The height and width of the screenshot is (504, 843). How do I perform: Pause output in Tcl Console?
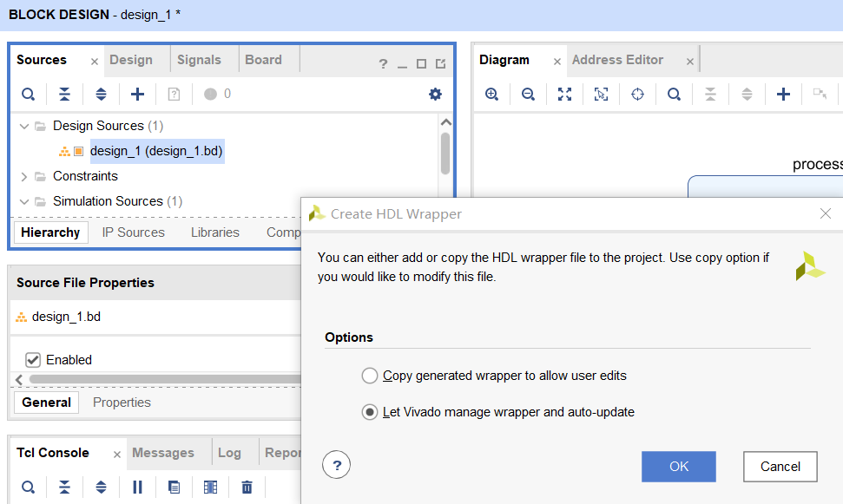pyautogui.click(x=138, y=488)
